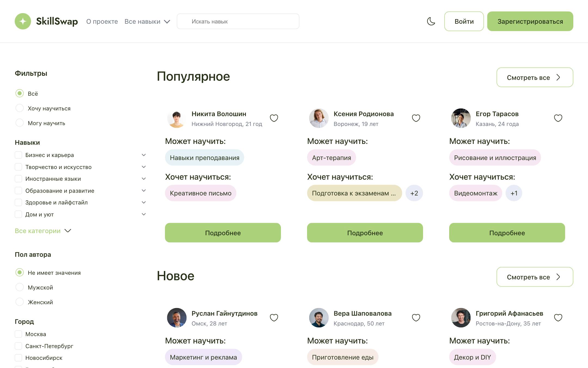Click the heart icon on Григорий Афанасьев's card

[x=558, y=318]
